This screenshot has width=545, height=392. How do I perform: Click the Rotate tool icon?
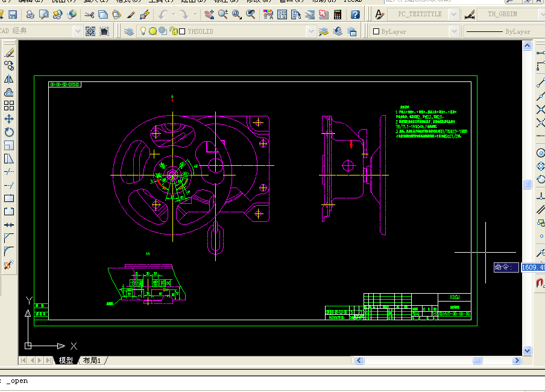pyautogui.click(x=8, y=132)
